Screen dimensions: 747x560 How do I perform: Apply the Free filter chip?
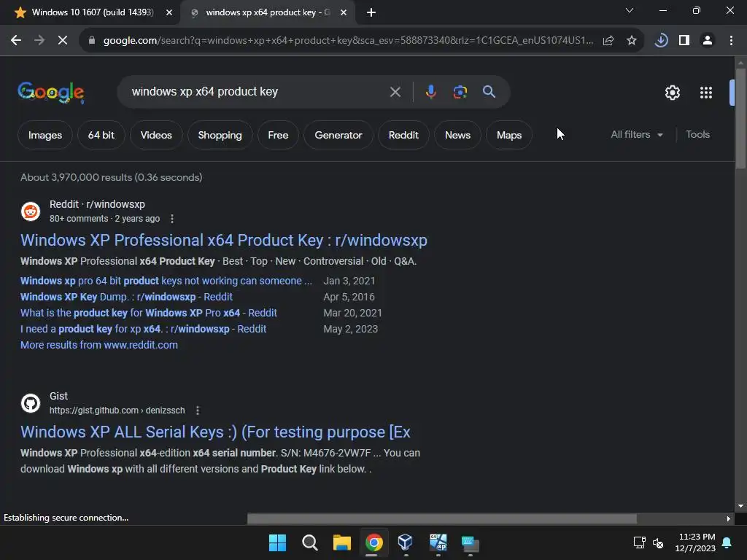pyautogui.click(x=278, y=135)
